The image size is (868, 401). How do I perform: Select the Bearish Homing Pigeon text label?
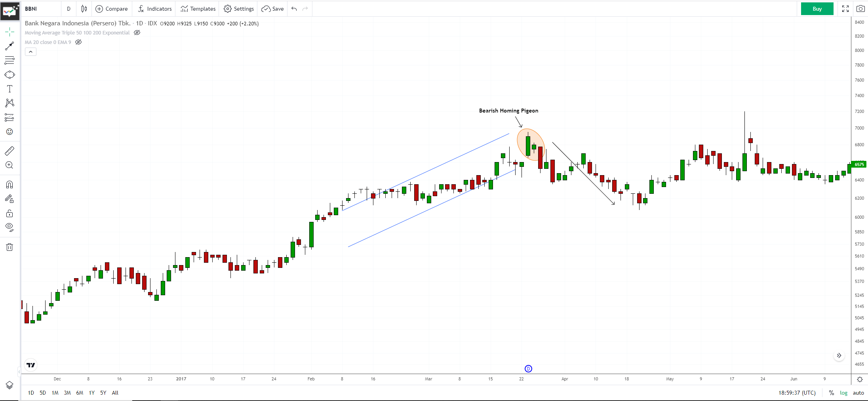pyautogui.click(x=508, y=111)
